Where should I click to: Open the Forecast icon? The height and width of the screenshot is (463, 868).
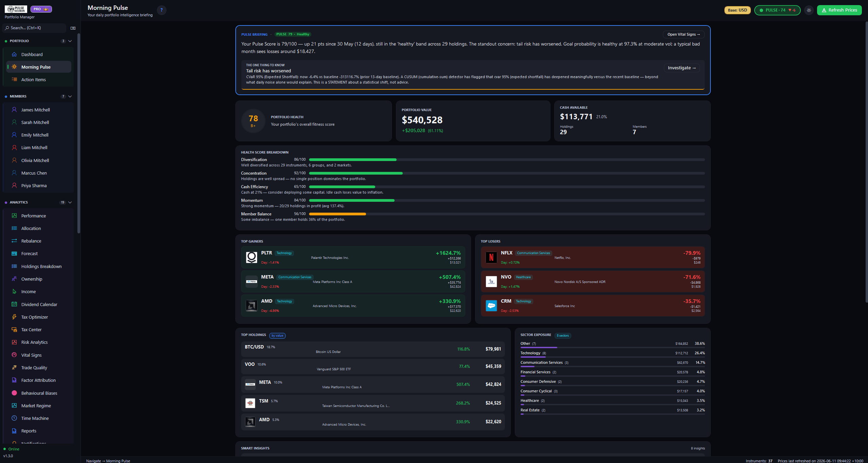tap(14, 253)
